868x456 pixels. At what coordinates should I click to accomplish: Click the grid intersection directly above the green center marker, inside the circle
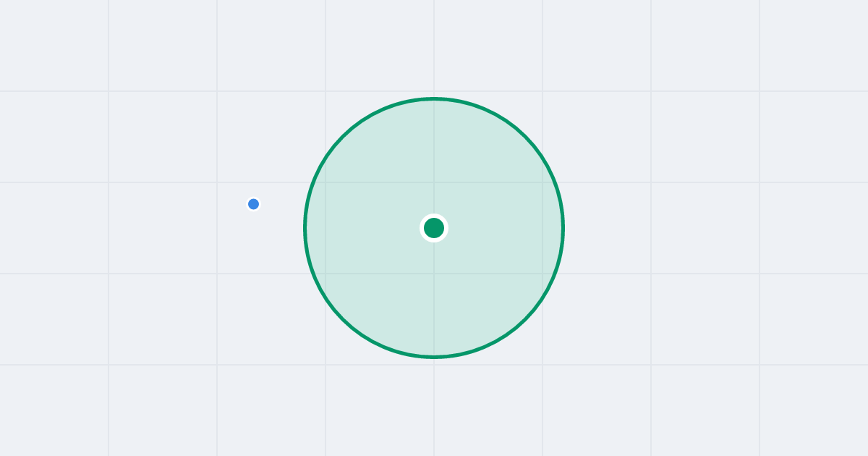(x=434, y=182)
